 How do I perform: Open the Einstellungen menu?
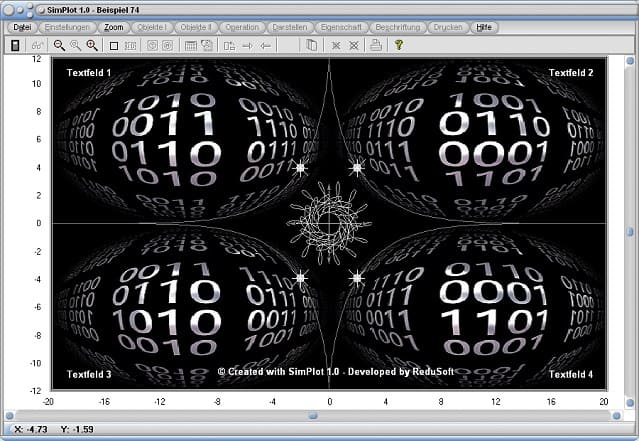67,27
